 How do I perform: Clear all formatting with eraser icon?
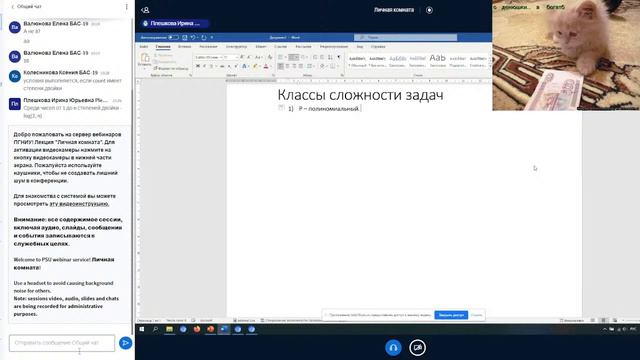pos(270,57)
